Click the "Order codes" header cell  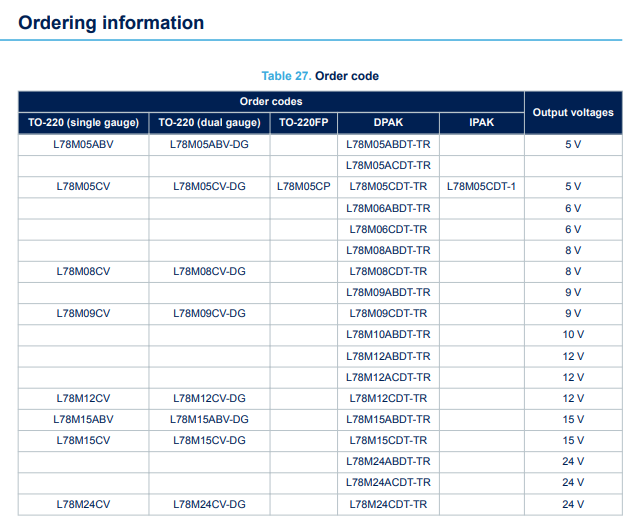point(271,102)
